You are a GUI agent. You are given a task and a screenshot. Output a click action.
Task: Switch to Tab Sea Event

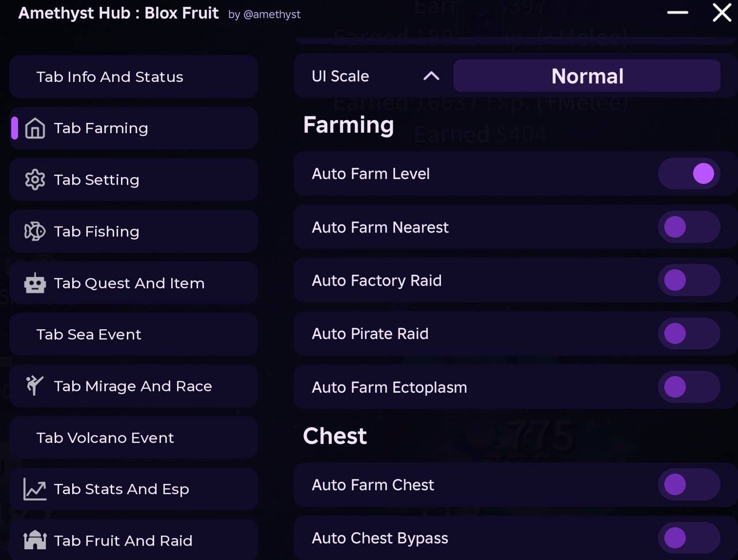[133, 335]
